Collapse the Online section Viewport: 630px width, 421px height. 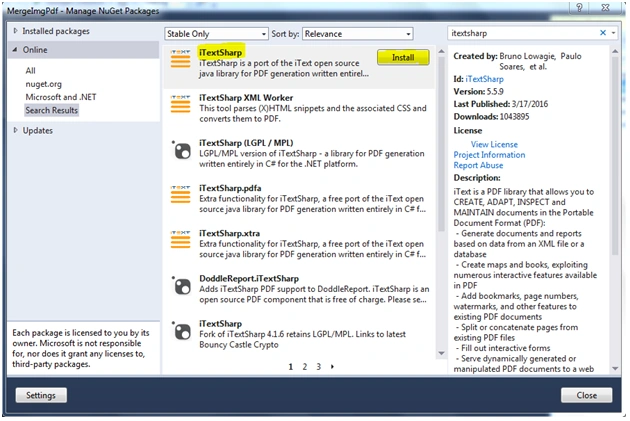coord(15,49)
